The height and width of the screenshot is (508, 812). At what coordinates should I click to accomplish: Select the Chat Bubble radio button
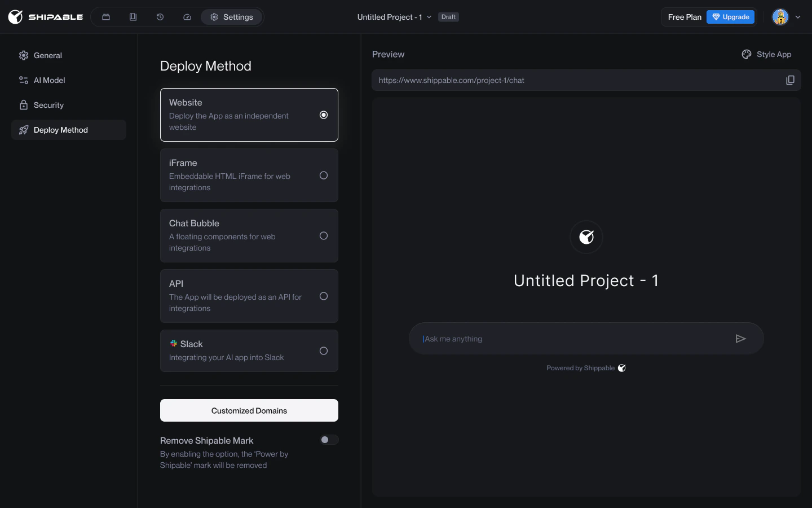324,235
